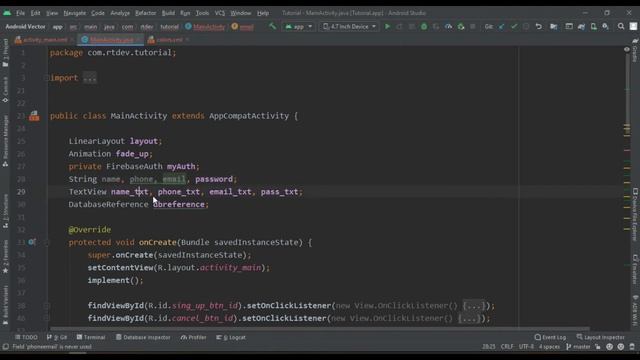This screenshot has height=360, width=640.
Task: Click the lock icon in status bar
Action: point(598,347)
